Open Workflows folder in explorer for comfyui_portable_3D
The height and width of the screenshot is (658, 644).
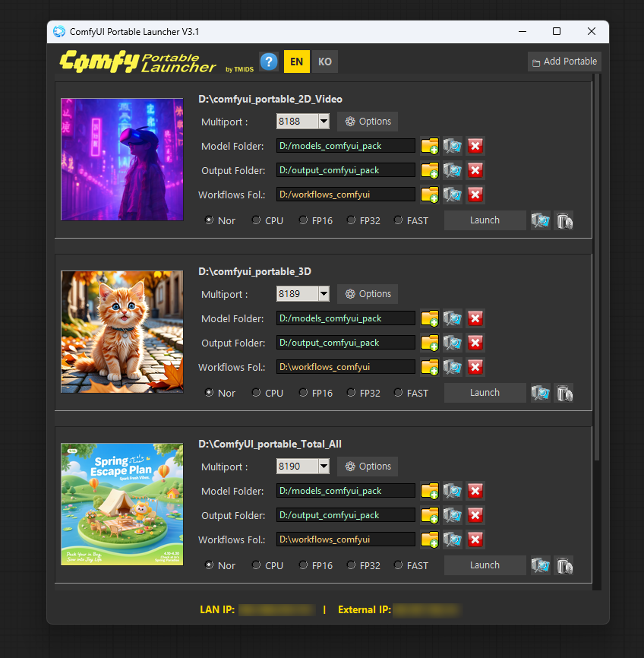click(453, 367)
